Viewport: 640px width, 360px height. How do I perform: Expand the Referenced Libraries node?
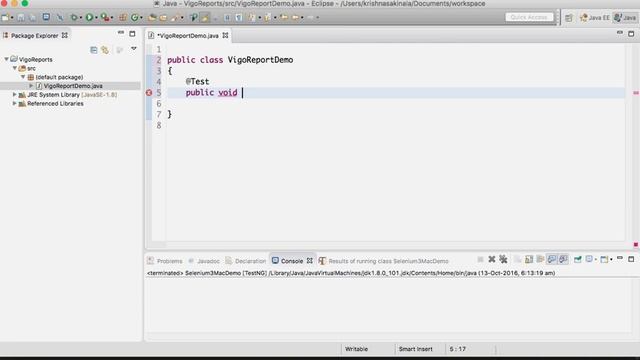click(15, 104)
